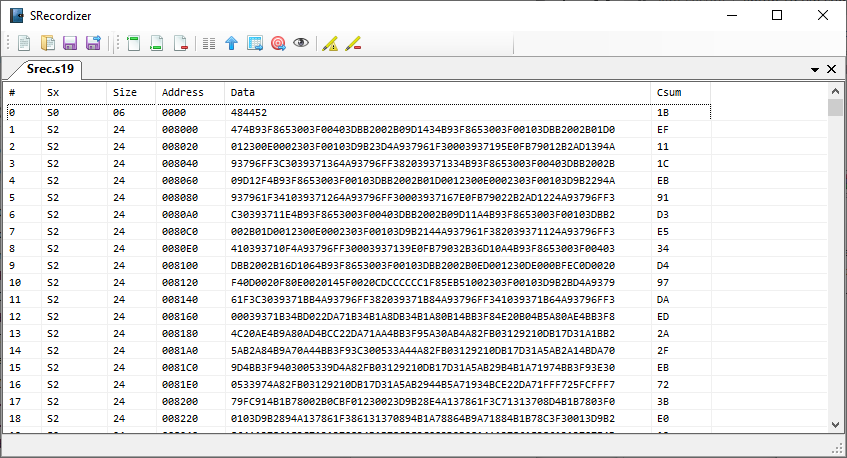The height and width of the screenshot is (458, 847).
Task: Select address cell 008180
Action: [180, 334]
